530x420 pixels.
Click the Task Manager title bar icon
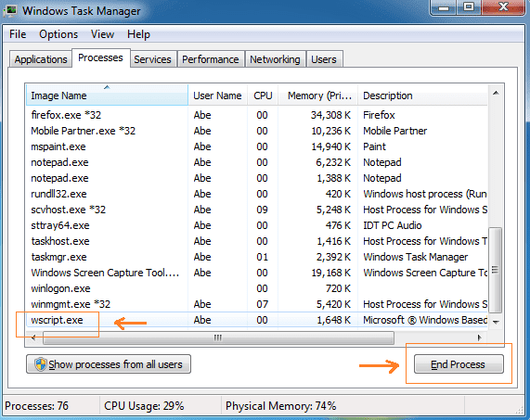10,11
